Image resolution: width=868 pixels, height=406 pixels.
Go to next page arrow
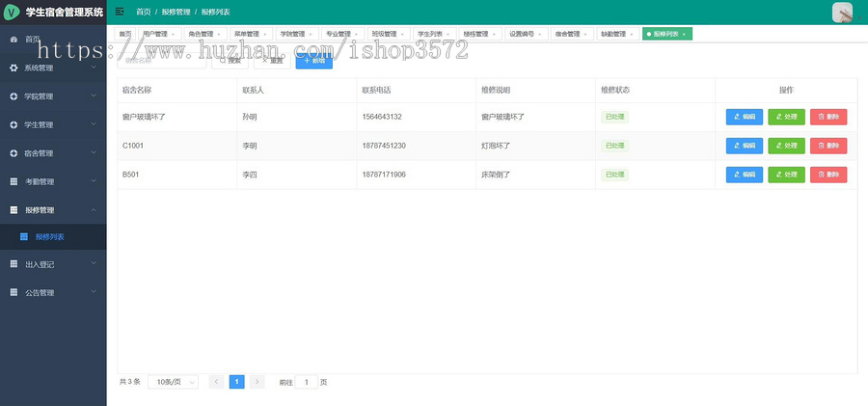tap(257, 382)
